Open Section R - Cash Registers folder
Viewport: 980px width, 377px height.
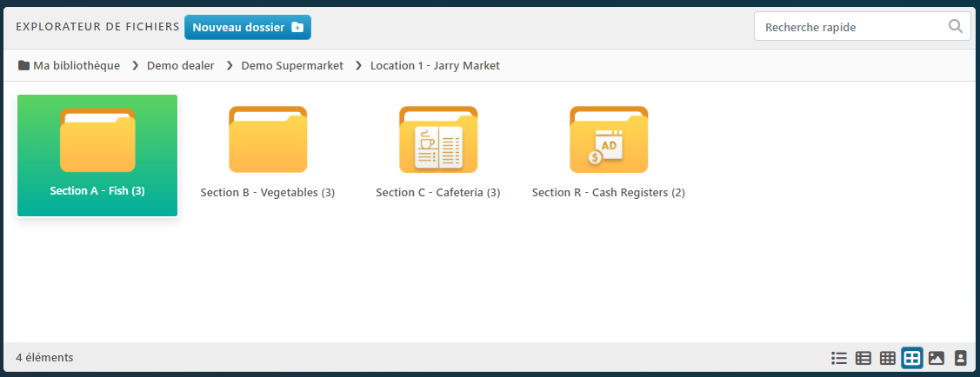click(x=609, y=140)
